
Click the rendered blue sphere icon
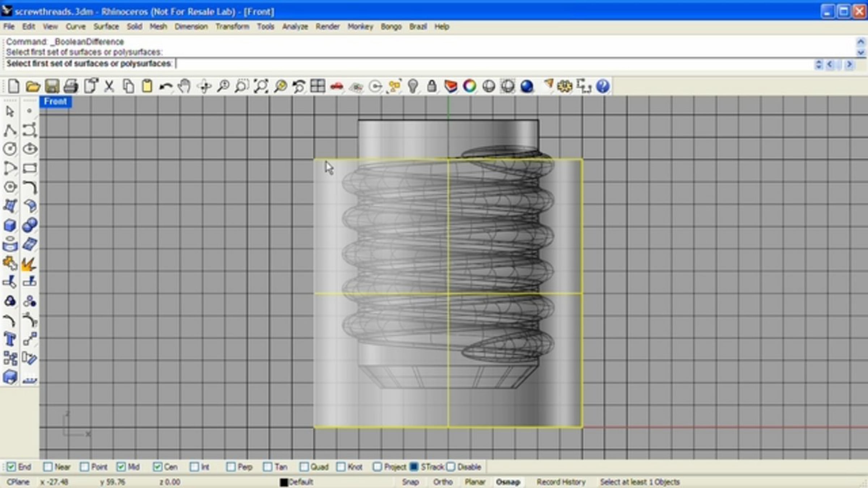527,86
